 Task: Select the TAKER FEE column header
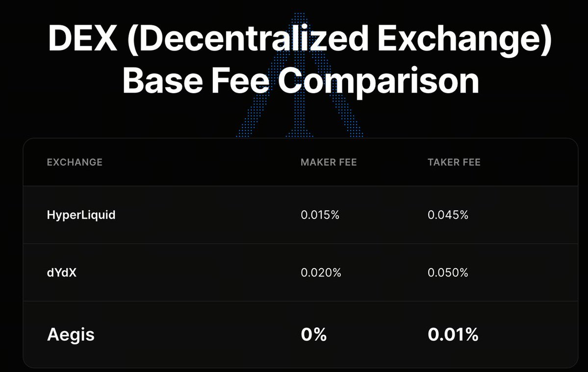click(454, 162)
